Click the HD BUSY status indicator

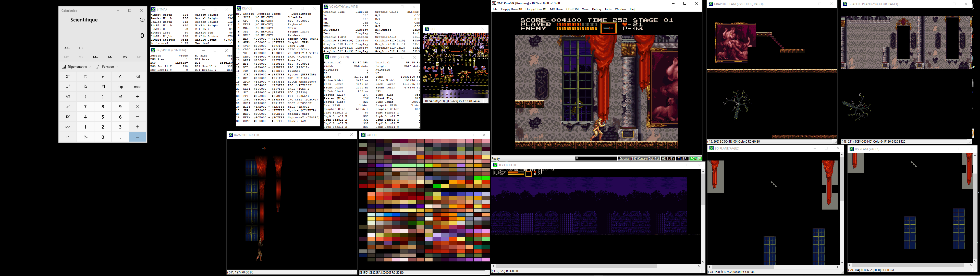pos(668,159)
